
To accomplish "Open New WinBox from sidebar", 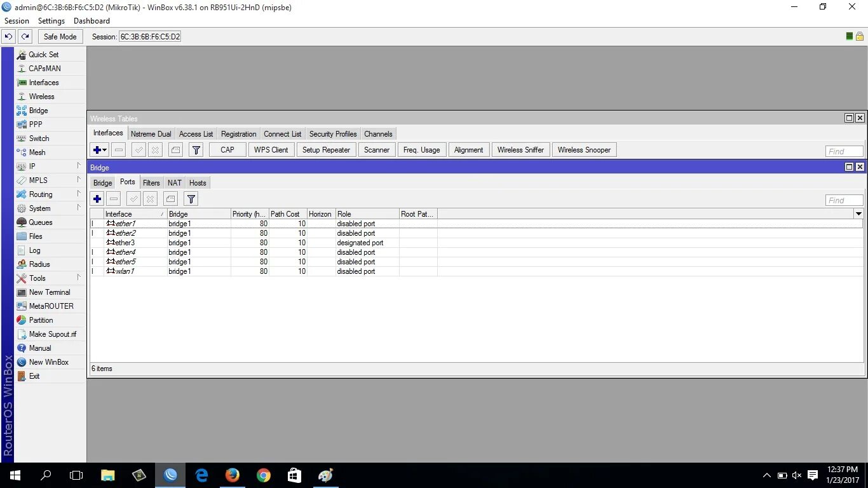I will click(x=50, y=362).
